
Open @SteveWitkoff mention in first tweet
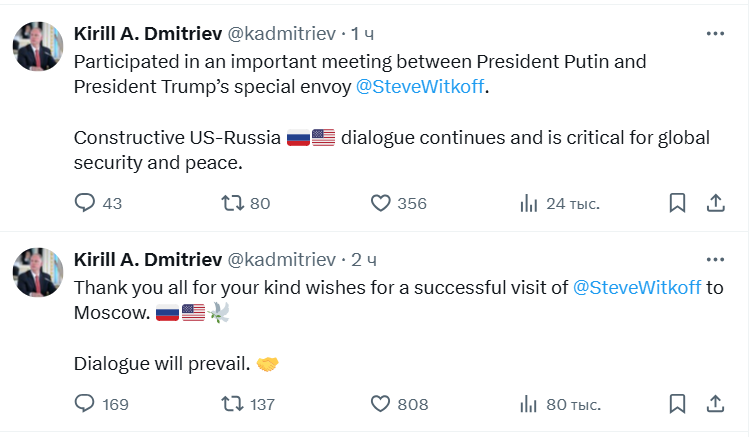pyautogui.click(x=424, y=86)
